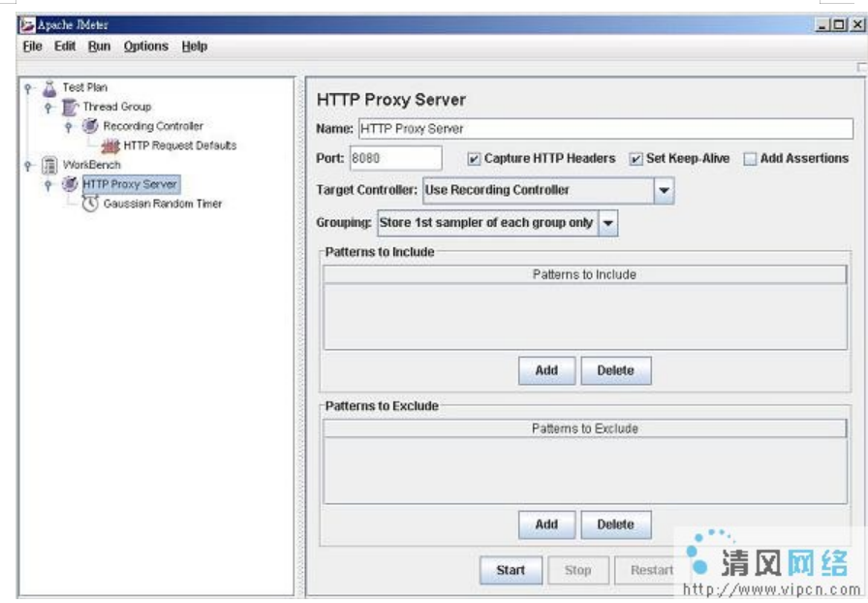Click the Patterns to Exclude column header
Viewport: 868px width, 603px height.
pos(584,428)
